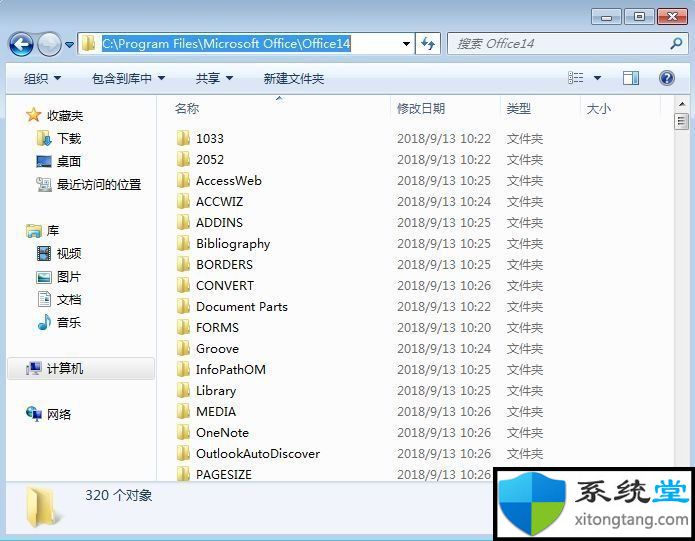Expand the address bar history dropdown
Image resolution: width=695 pixels, height=541 pixels.
point(406,44)
